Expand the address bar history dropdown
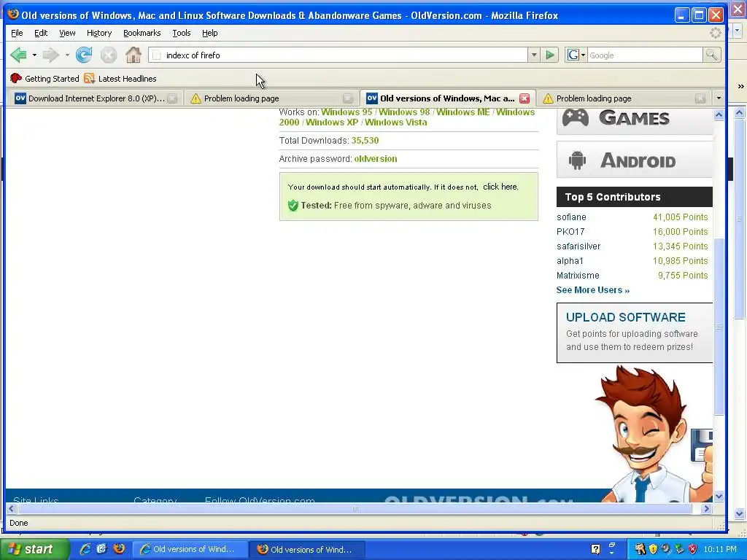Screen dimensions: 747x560 coord(534,55)
